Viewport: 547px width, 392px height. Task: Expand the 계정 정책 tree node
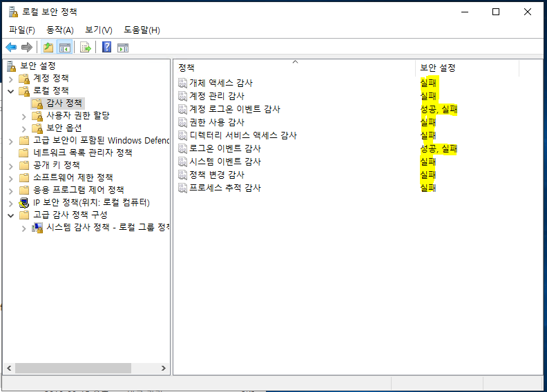point(11,79)
